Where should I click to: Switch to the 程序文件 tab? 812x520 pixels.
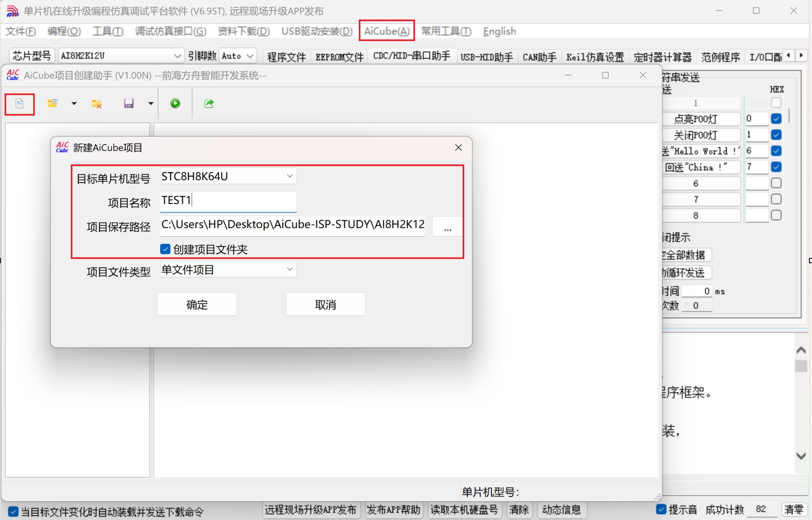pos(286,57)
